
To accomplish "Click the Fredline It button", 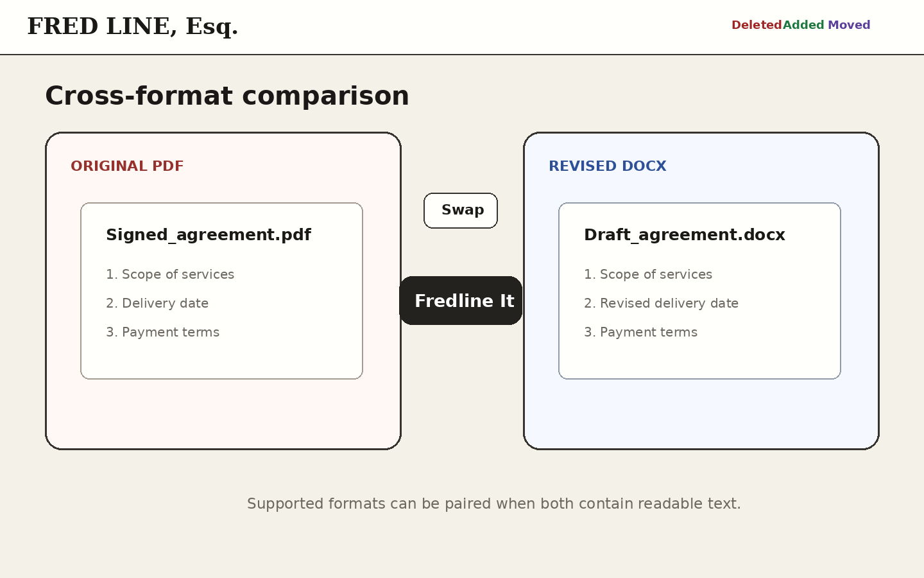I will (461, 301).
